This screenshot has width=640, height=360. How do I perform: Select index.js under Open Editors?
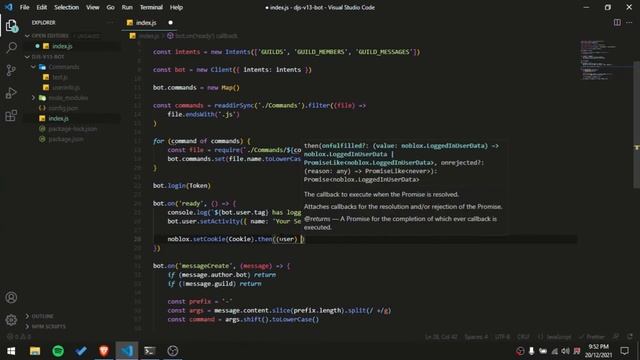(62, 46)
